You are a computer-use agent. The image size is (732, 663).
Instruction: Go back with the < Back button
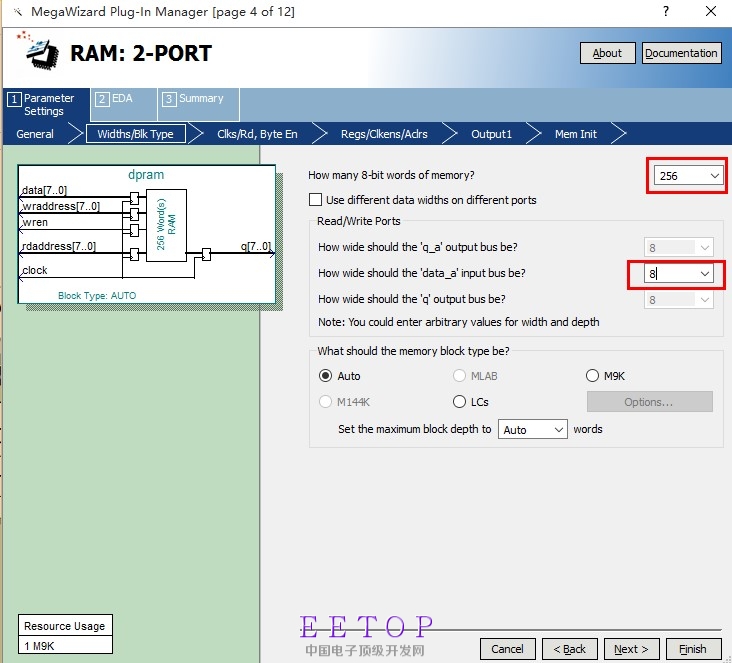pos(570,649)
